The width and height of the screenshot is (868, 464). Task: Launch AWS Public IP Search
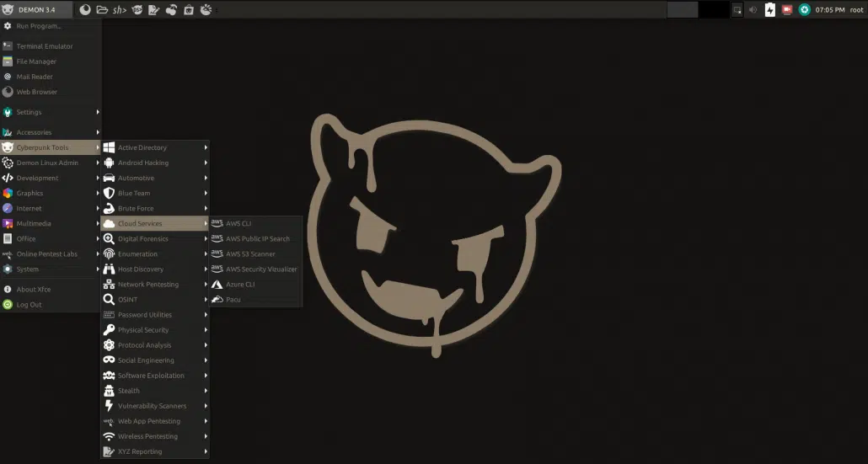click(x=255, y=238)
